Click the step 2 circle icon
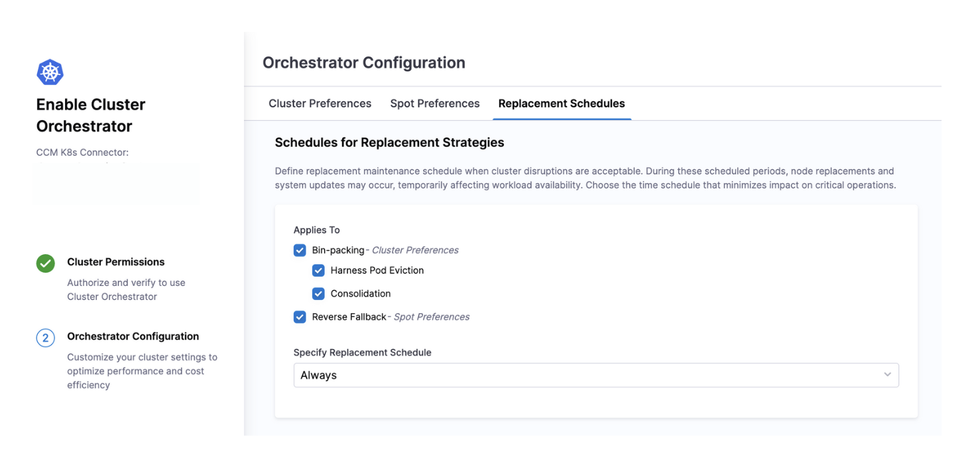This screenshot has width=980, height=467. tap(45, 338)
